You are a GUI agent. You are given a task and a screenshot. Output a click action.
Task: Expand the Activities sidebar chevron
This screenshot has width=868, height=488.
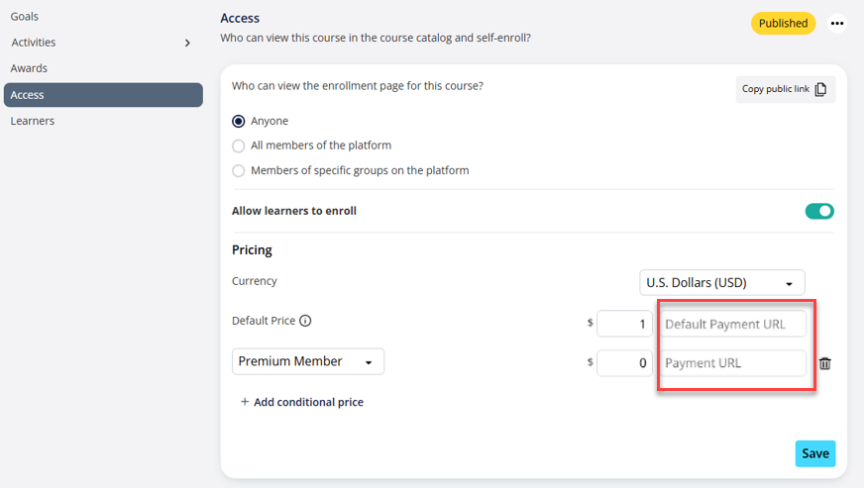coord(187,43)
